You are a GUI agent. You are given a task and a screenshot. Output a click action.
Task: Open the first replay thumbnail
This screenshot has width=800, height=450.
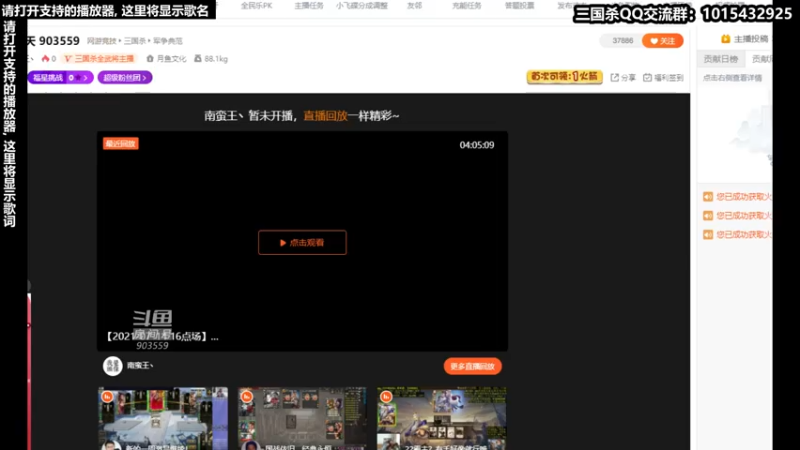point(163,418)
